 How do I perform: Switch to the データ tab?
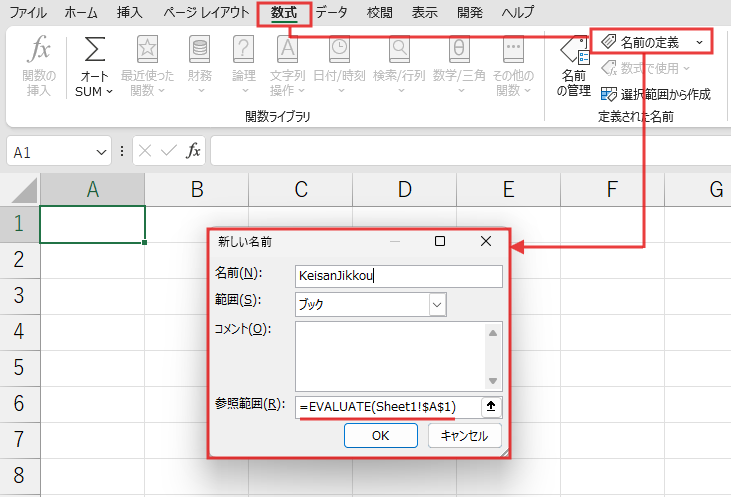click(x=331, y=13)
